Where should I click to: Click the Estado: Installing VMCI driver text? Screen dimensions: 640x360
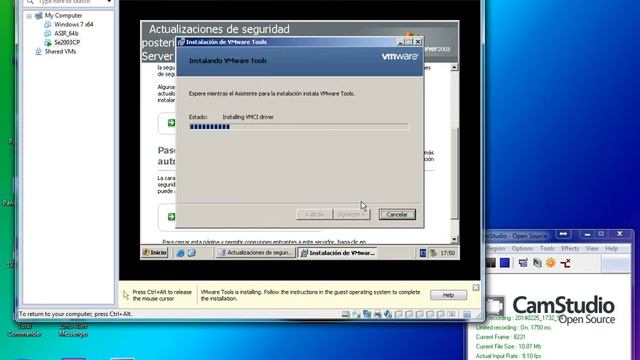[x=231, y=117]
